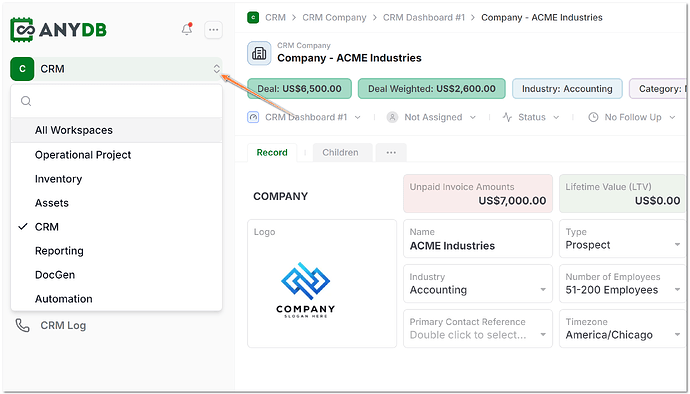Click the green CRM workspace avatar in sidebar
The width and height of the screenshot is (690, 394).
tap(22, 69)
